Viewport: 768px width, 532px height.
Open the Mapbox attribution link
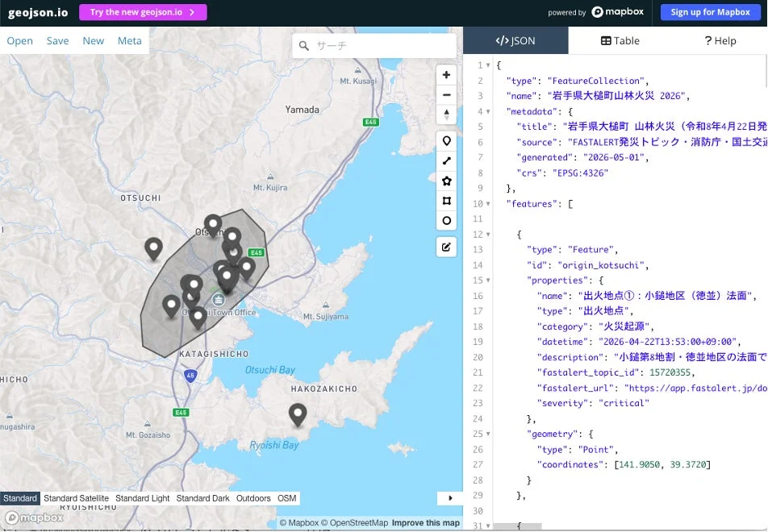(298, 523)
